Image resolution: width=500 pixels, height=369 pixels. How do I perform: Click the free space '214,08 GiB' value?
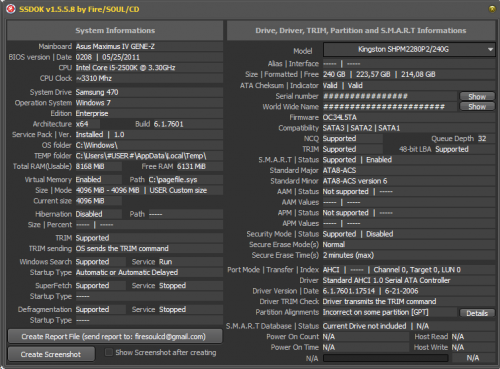pos(418,74)
